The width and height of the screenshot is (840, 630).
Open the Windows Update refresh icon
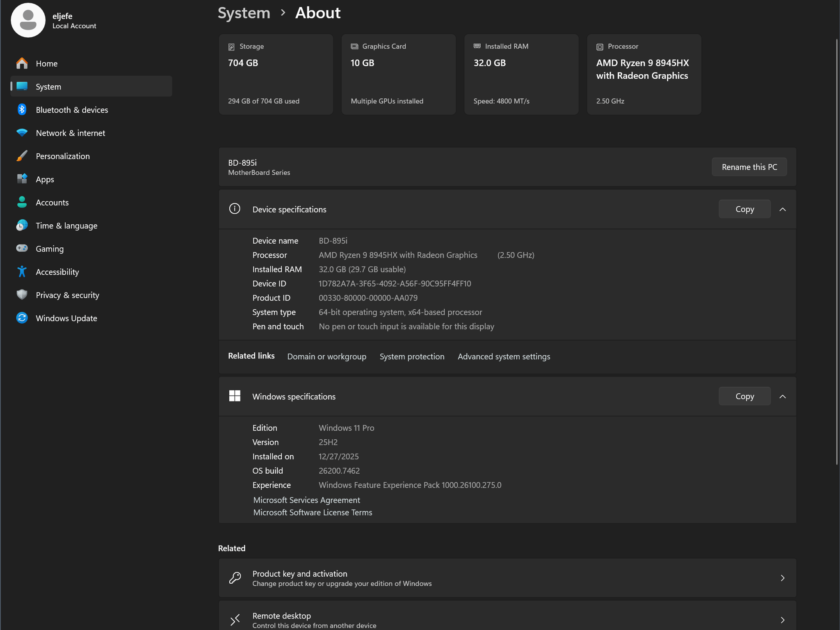coord(22,318)
